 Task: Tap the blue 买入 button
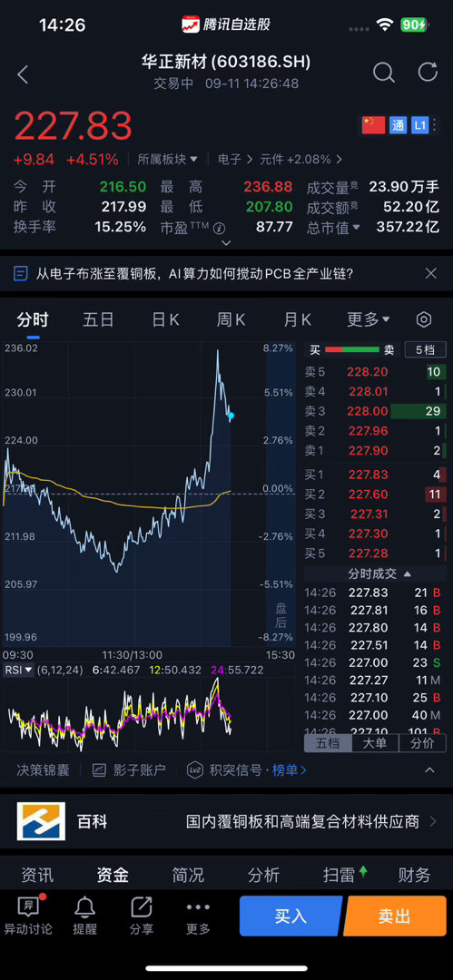point(291,916)
